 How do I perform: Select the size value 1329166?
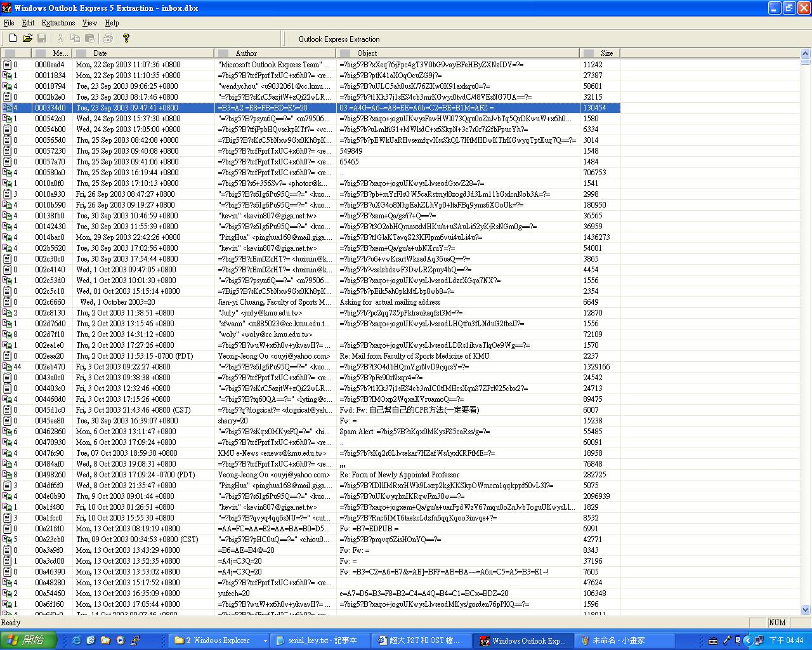point(596,367)
